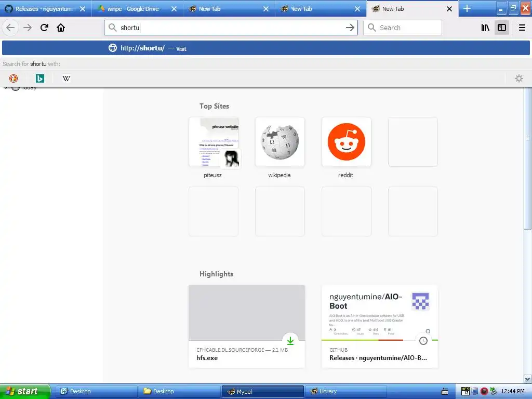Visit the http://shortu/ suggestion

tap(266, 48)
